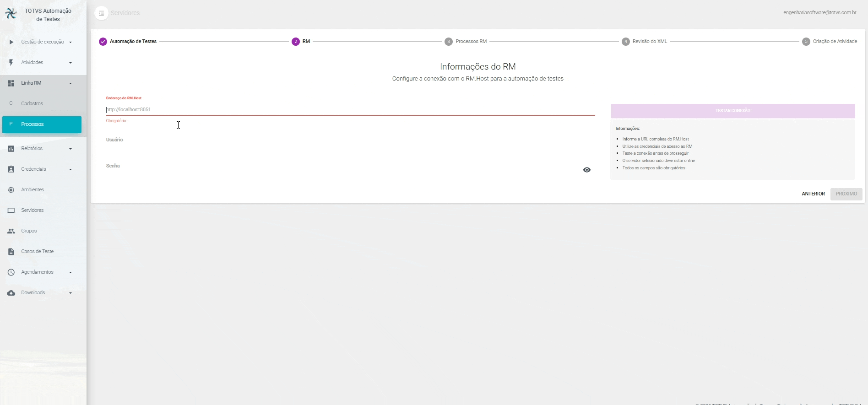This screenshot has width=868, height=405.
Task: Go to Criação de Atividade step label
Action: 835,42
